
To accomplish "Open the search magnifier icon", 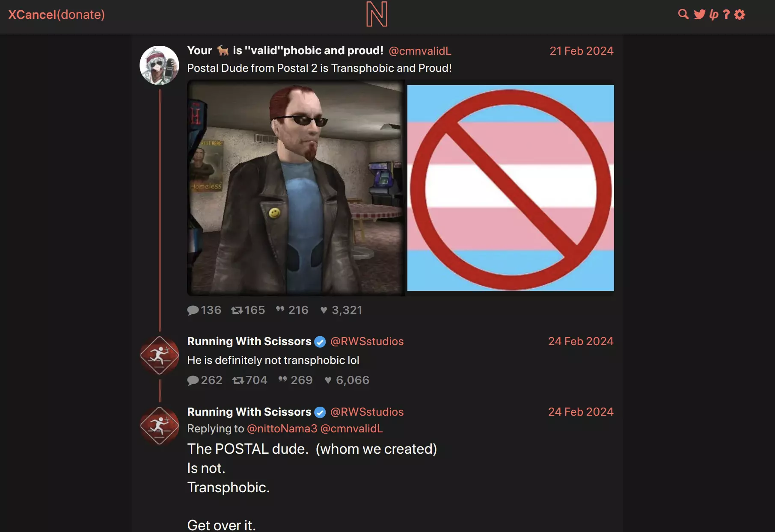I will (x=683, y=15).
